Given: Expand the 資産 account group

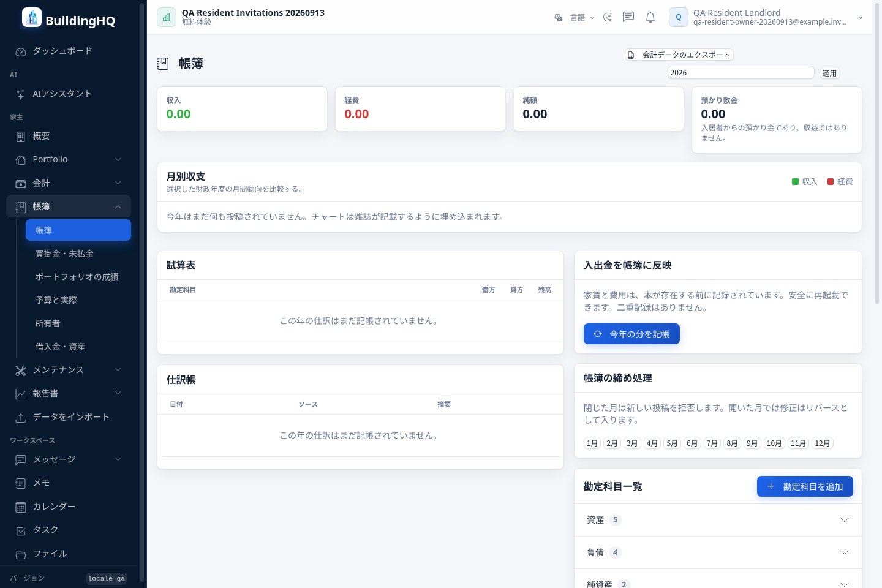Looking at the screenshot, I should pyautogui.click(x=718, y=520).
